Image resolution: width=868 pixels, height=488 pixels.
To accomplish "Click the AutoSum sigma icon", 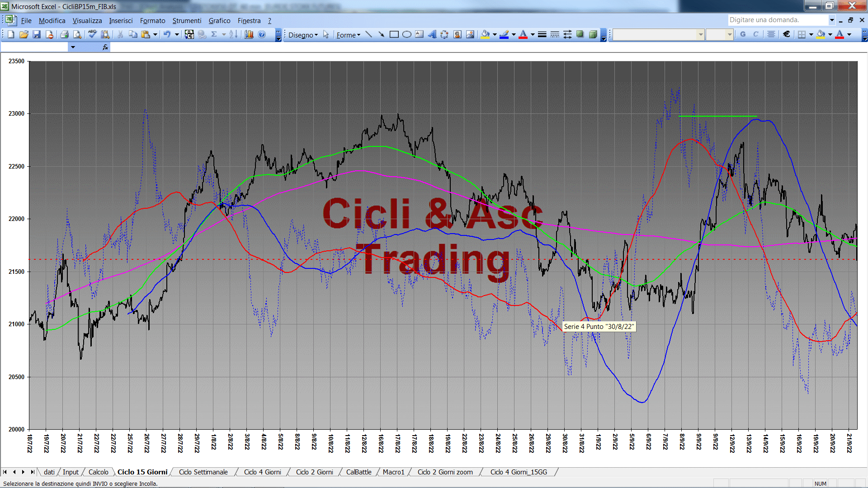I will point(214,34).
